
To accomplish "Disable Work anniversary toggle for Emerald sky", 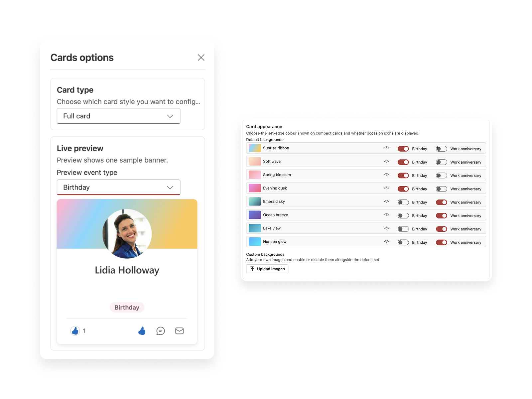I will (x=442, y=202).
